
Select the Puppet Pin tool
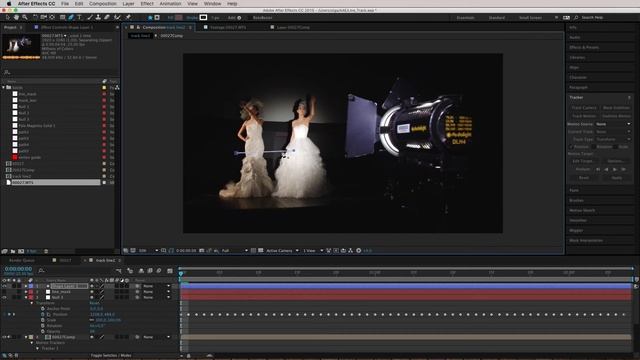(128, 18)
